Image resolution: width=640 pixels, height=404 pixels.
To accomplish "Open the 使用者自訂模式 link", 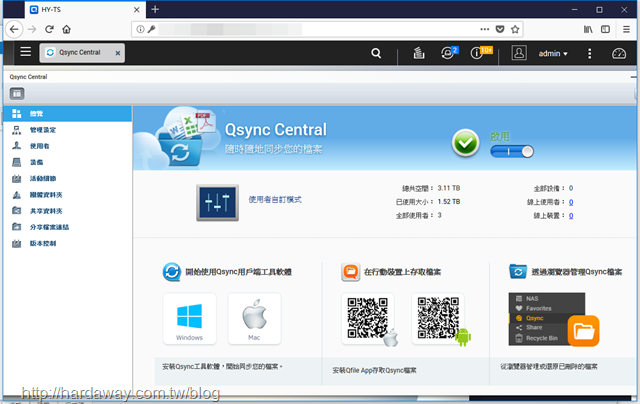I will pos(275,200).
